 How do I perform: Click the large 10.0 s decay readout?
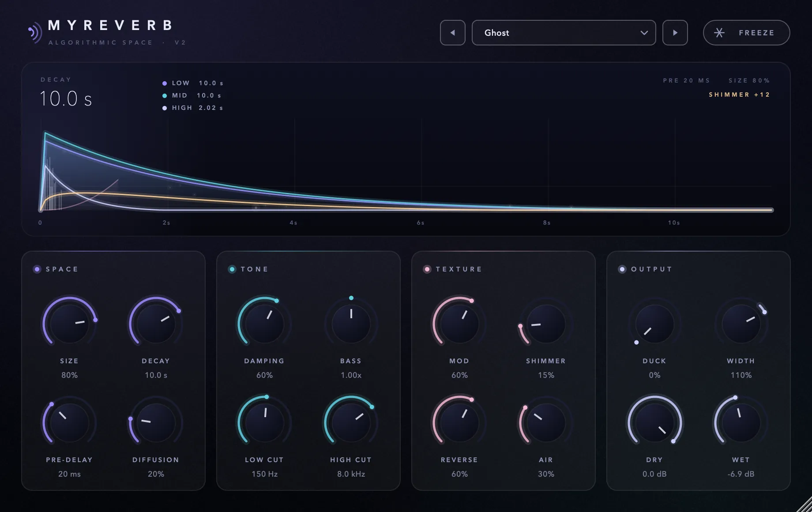click(x=66, y=99)
